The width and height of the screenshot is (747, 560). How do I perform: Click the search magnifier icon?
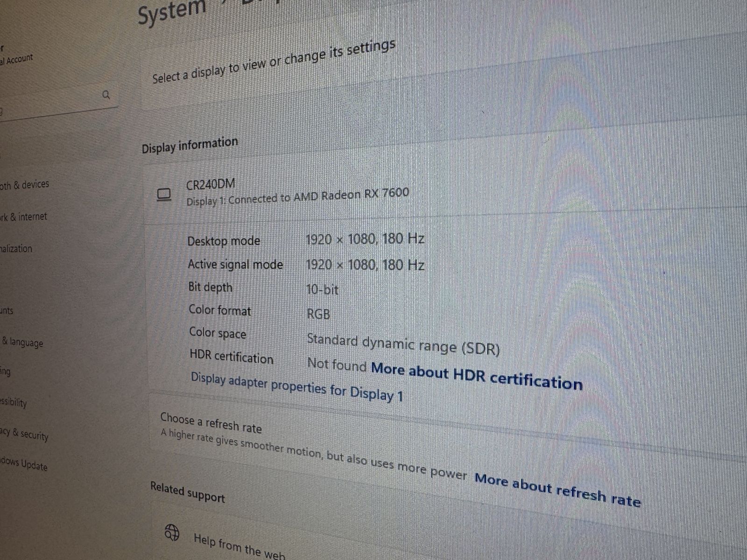106,95
